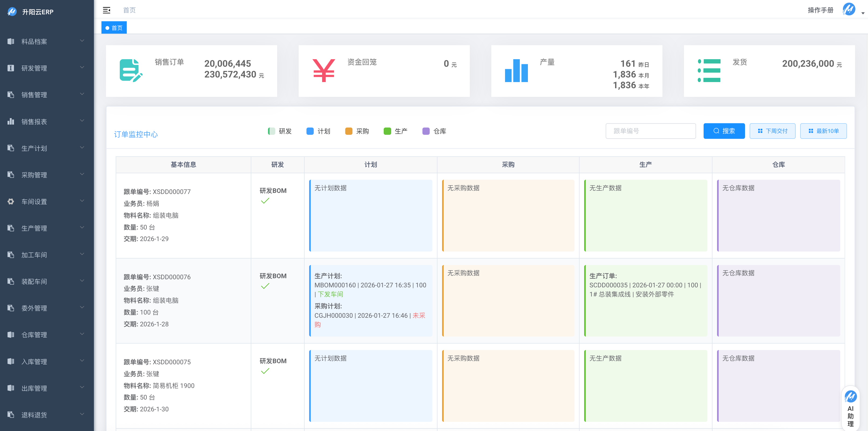Select the 首页 blue page tab
This screenshot has height=431, width=868.
click(x=114, y=28)
